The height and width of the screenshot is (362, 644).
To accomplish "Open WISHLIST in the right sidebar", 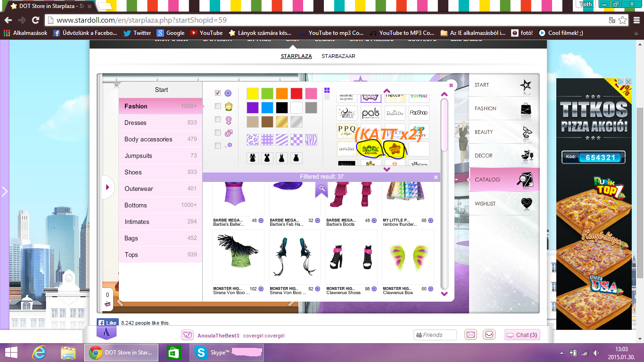I will pos(504,204).
